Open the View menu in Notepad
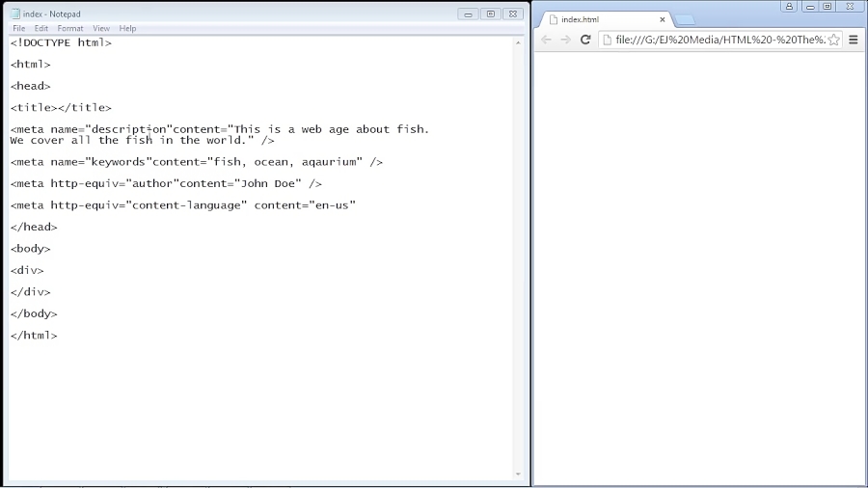This screenshot has height=488, width=868. 101,29
